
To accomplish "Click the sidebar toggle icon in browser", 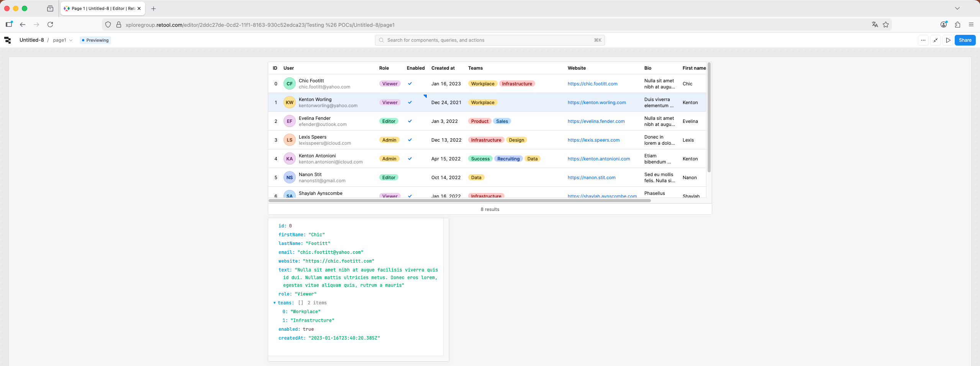I will 9,24.
